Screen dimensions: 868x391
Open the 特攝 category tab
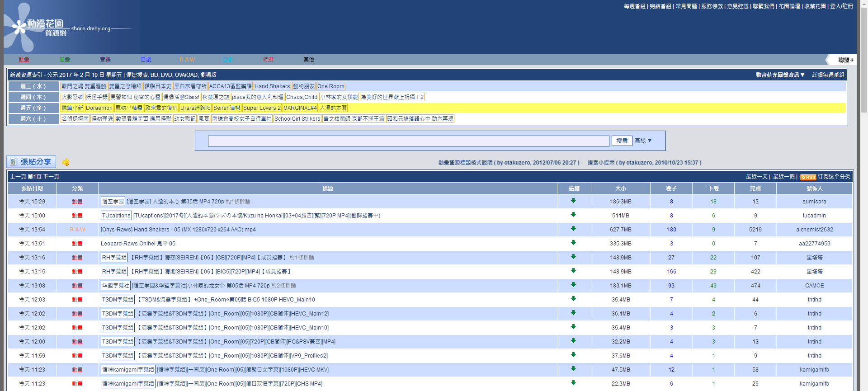pos(268,60)
